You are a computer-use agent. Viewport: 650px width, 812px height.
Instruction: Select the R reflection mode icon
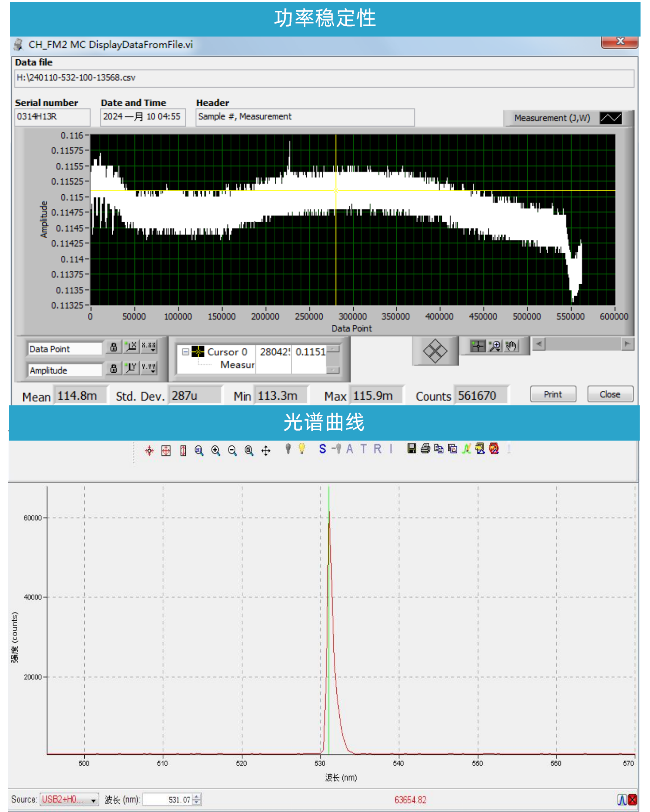(x=378, y=448)
